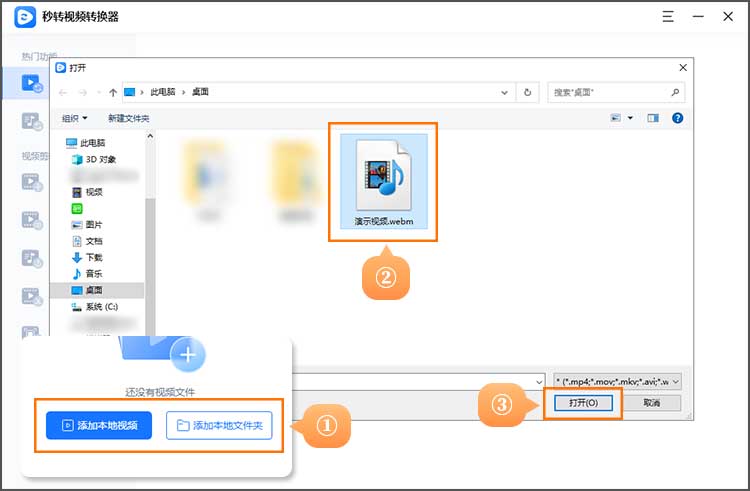Open the file type filter dropdown

coord(617,381)
